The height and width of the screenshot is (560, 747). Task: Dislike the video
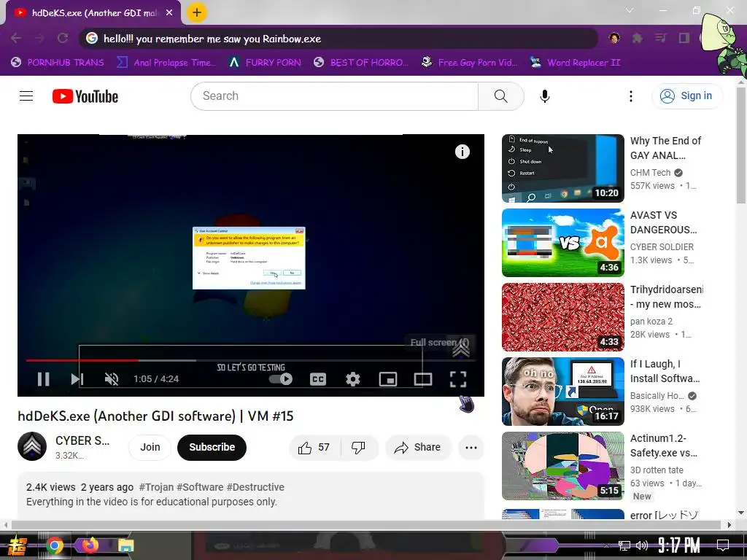(x=359, y=447)
